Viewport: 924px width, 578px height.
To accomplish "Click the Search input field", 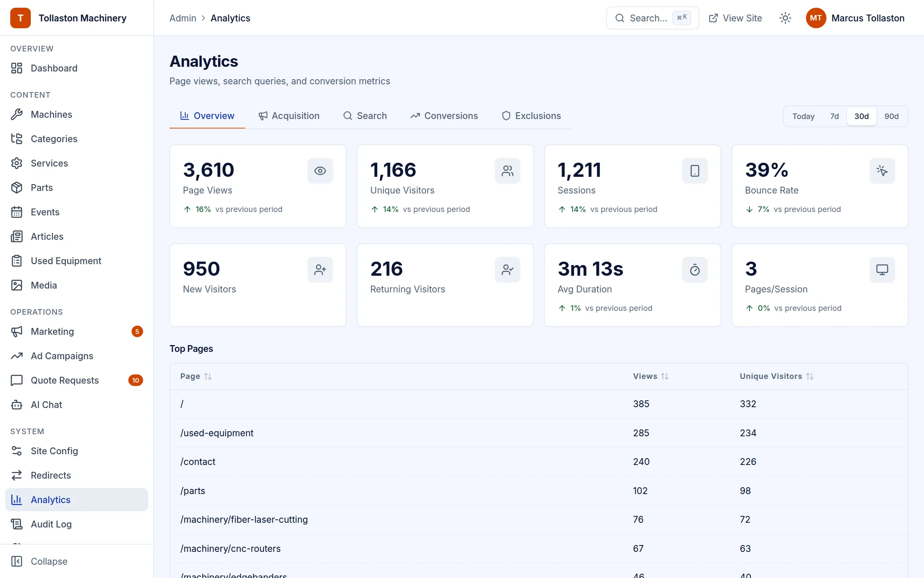I will pos(652,18).
